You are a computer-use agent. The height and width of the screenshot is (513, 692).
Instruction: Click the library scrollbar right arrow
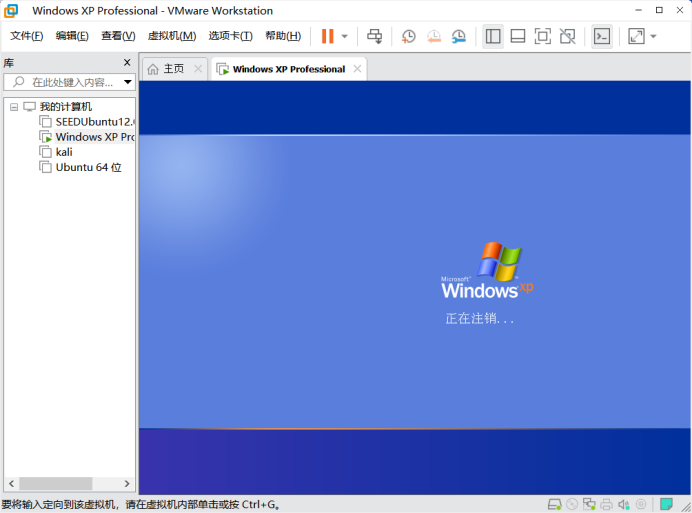click(127, 483)
